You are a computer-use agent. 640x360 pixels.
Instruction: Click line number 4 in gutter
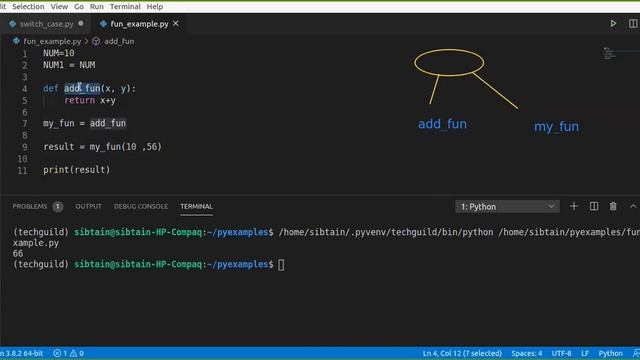point(25,89)
